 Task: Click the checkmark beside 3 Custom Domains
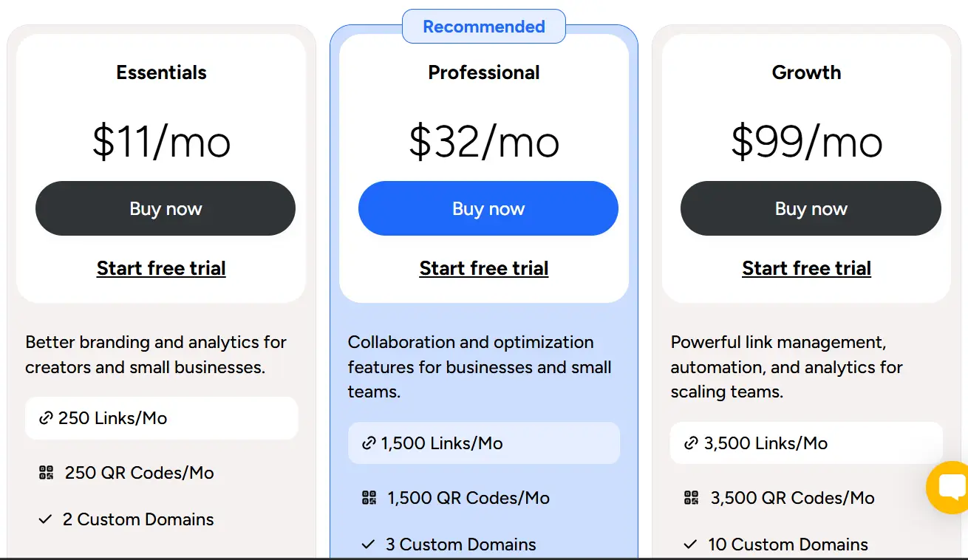point(368,544)
